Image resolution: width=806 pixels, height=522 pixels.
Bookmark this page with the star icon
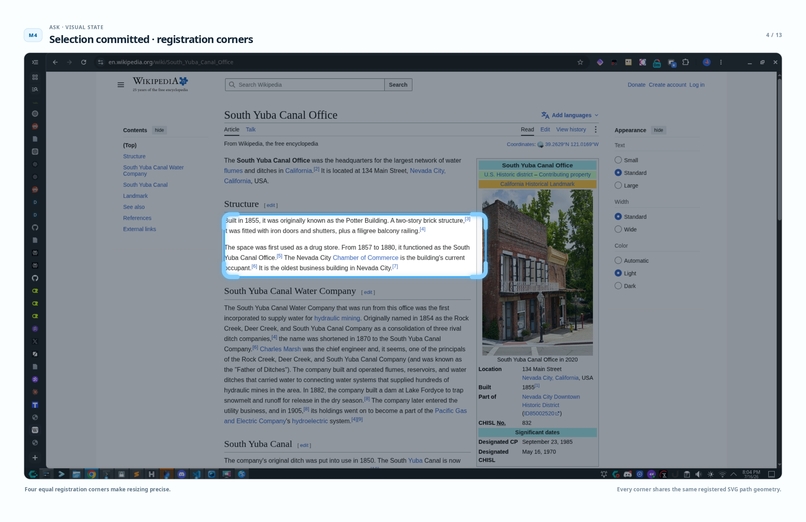pyautogui.click(x=580, y=62)
